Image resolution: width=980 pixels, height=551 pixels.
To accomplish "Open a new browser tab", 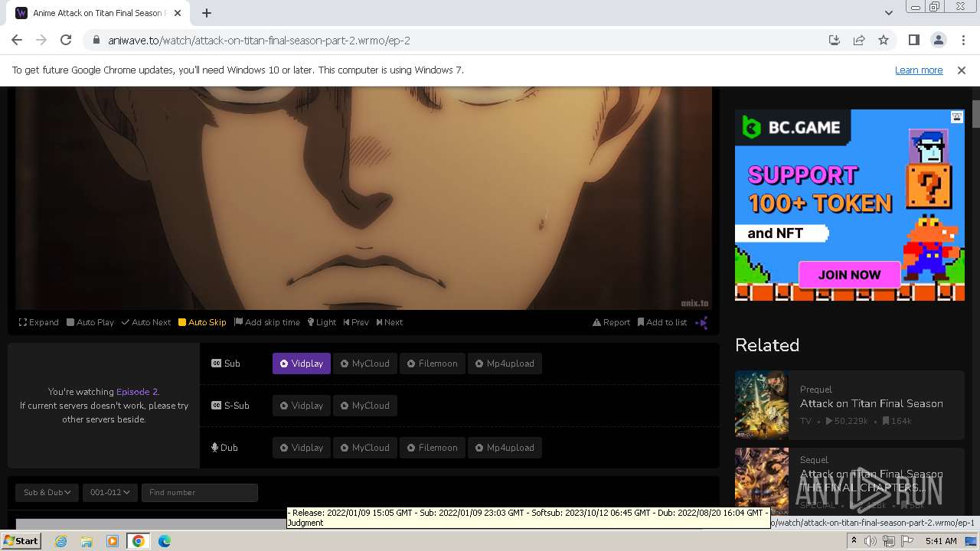I will click(x=207, y=13).
